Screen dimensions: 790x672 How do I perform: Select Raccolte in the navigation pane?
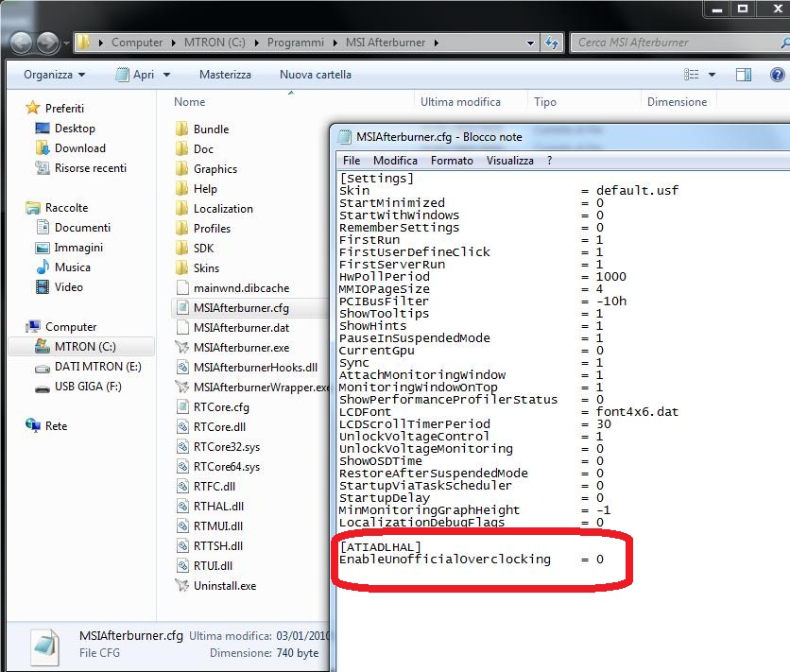click(x=57, y=208)
